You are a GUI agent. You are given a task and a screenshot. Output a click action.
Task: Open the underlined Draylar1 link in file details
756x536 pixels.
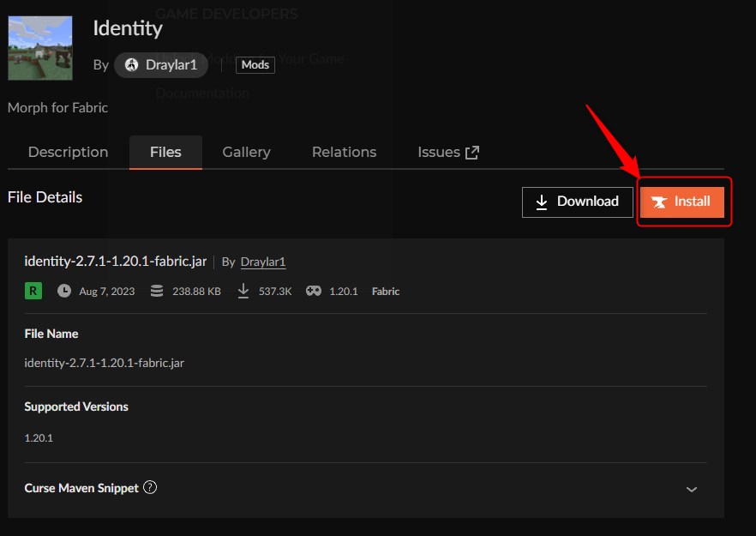(x=263, y=262)
